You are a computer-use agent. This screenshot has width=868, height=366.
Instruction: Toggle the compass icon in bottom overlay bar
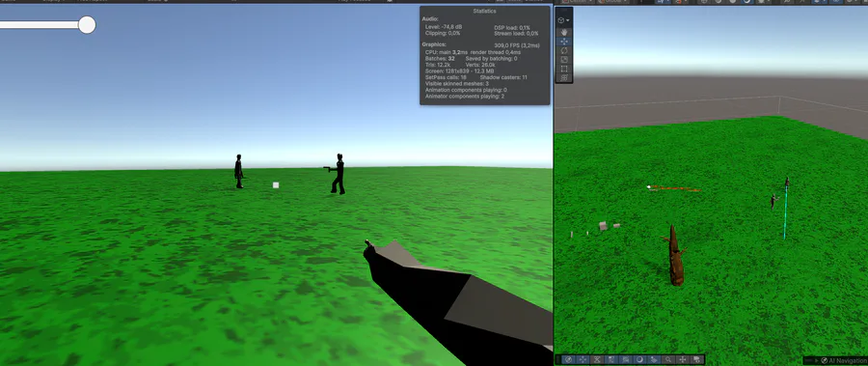(x=568, y=359)
